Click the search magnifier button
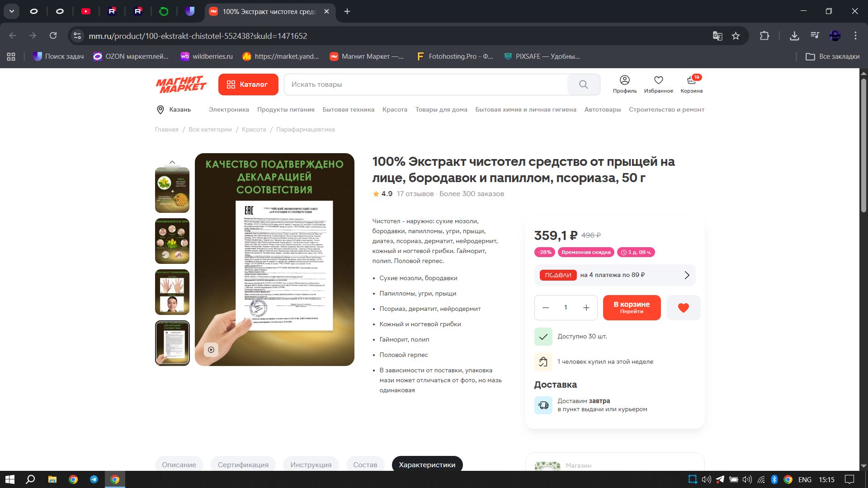This screenshot has height=488, width=868. pyautogui.click(x=583, y=84)
